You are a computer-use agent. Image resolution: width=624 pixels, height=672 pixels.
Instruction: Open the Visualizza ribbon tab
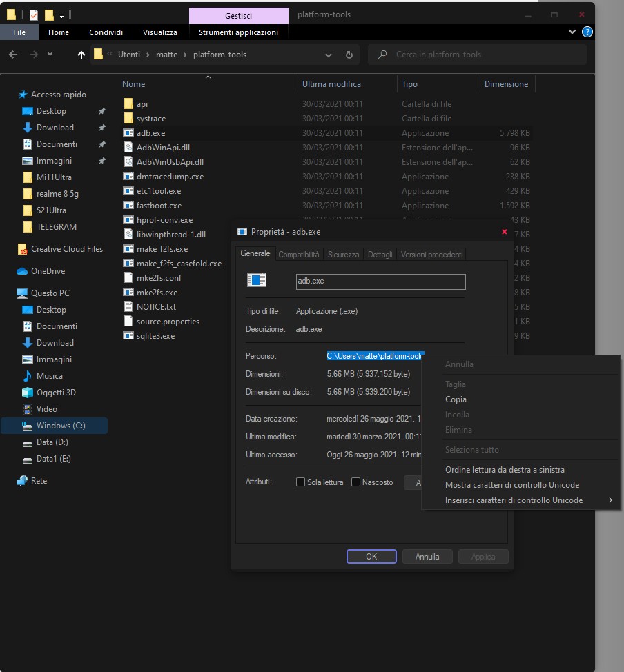[x=160, y=32]
